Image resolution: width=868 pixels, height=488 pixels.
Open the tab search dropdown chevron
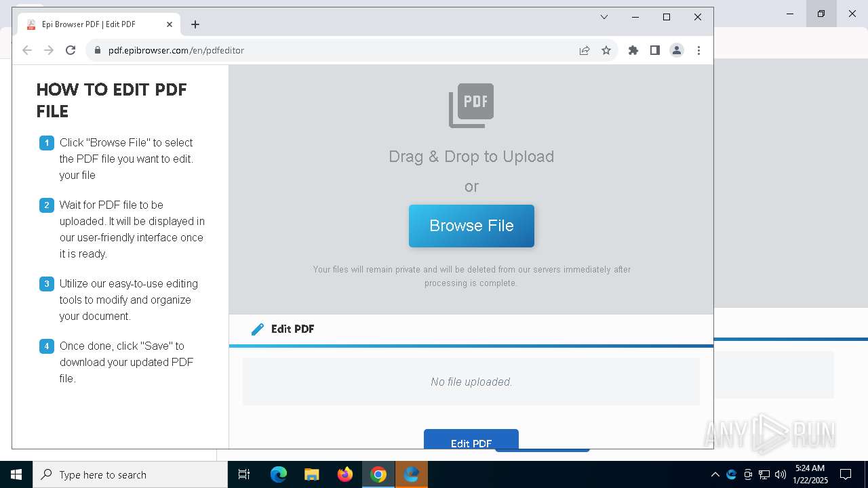pos(604,17)
